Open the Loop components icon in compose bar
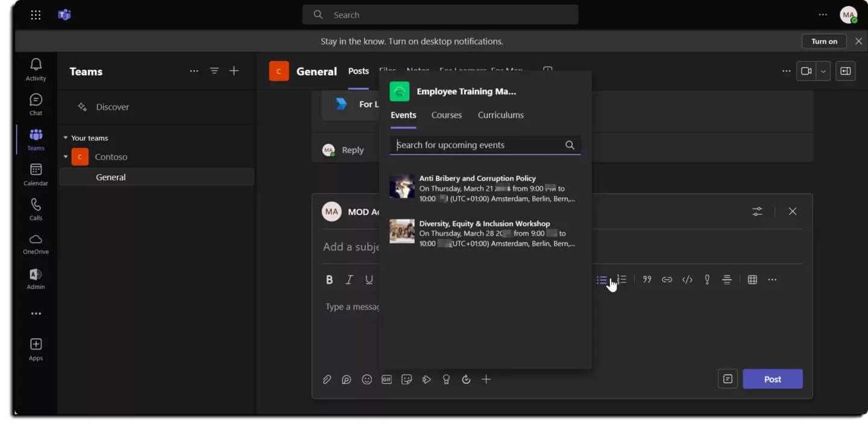868x429 pixels. tap(347, 380)
